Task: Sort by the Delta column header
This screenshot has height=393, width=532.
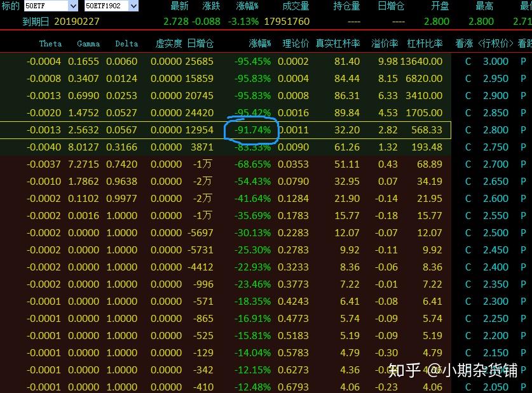Action: [126, 43]
